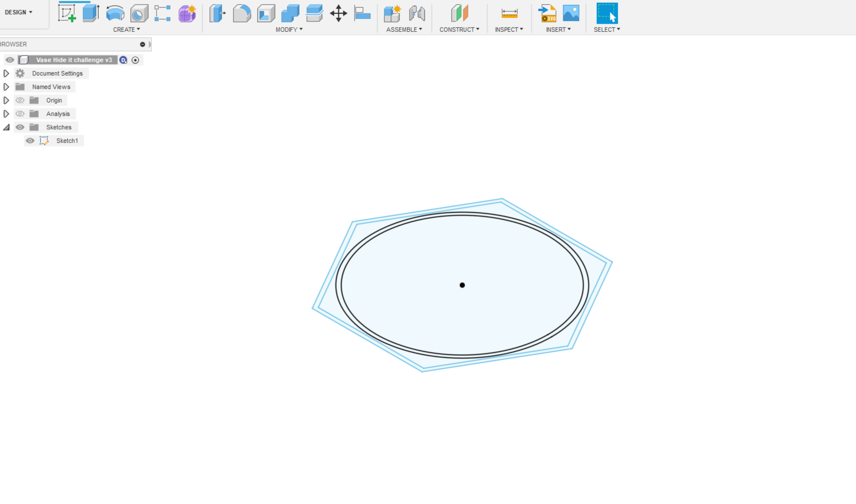The height and width of the screenshot is (504, 856).
Task: Activate the Extrude tool
Action: point(90,13)
